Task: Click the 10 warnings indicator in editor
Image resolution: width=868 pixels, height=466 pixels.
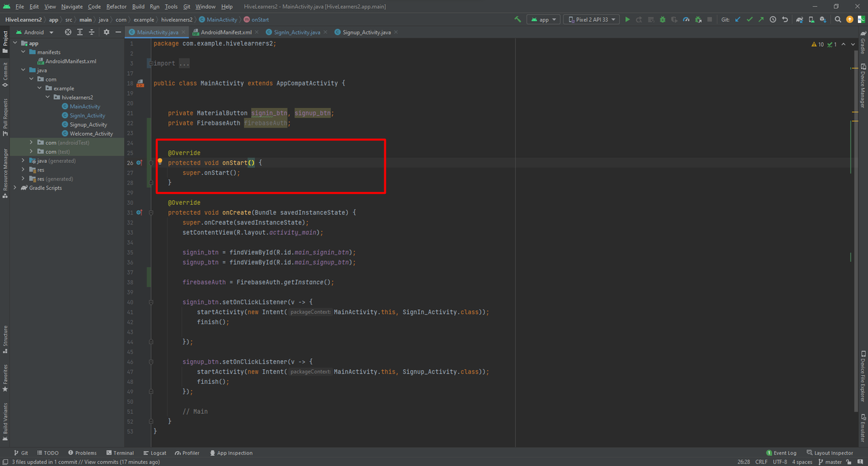Action: click(x=818, y=44)
